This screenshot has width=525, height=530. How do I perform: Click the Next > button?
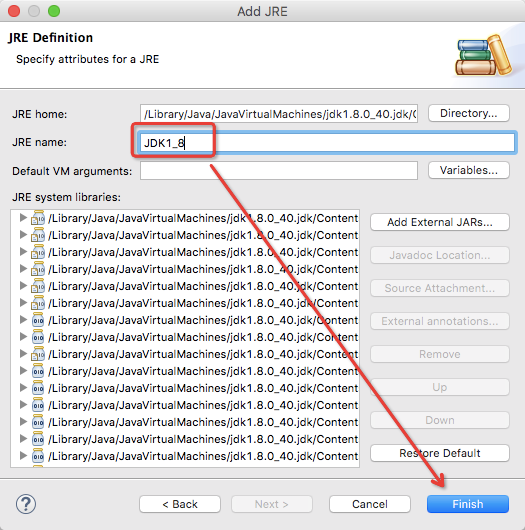point(272,504)
